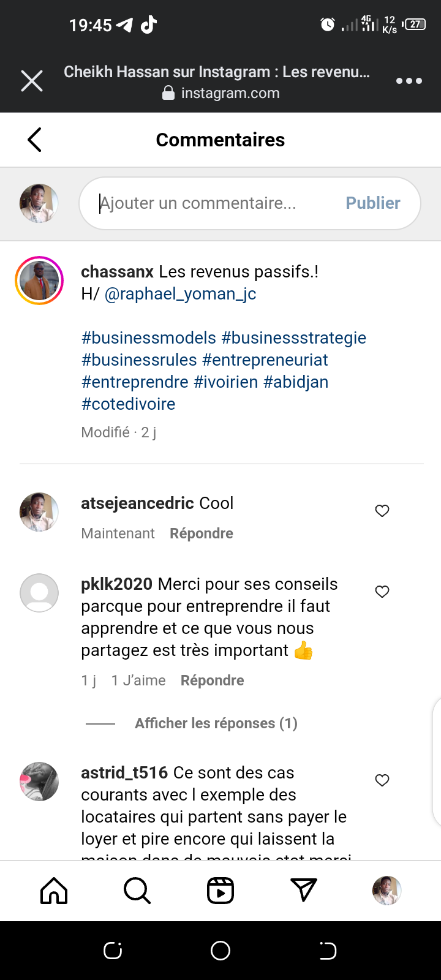Open profile tab avatar in bottom bar
The width and height of the screenshot is (441, 980).
coord(387,891)
